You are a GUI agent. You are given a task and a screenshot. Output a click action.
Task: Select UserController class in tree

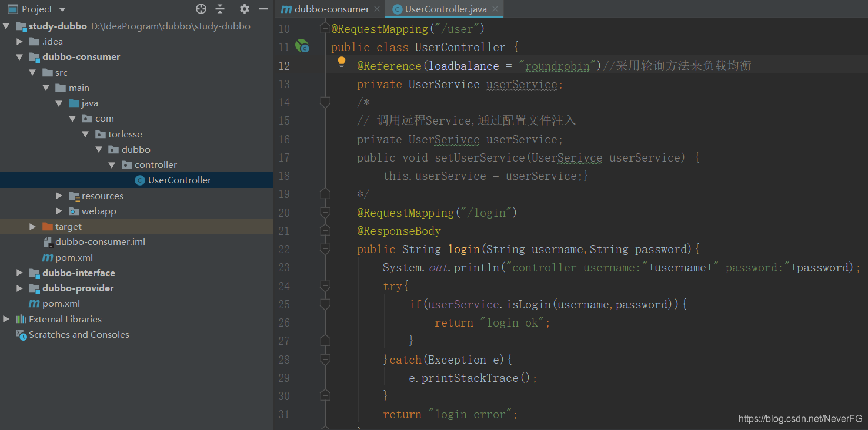tap(179, 180)
